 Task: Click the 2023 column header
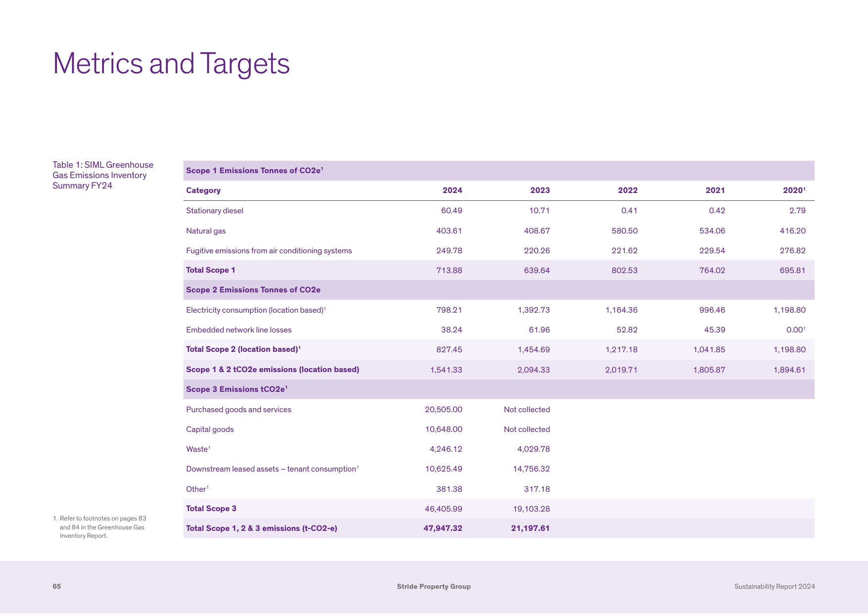tap(540, 190)
